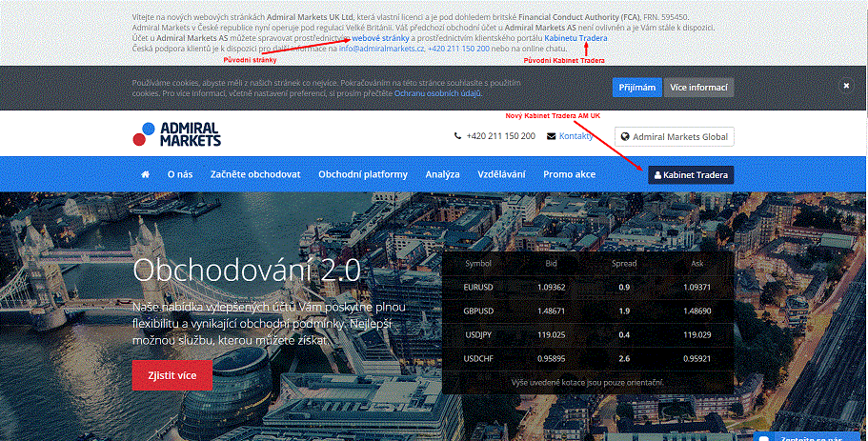Accept cookies with the Přijímám button
This screenshot has height=441, width=868.
click(x=636, y=88)
